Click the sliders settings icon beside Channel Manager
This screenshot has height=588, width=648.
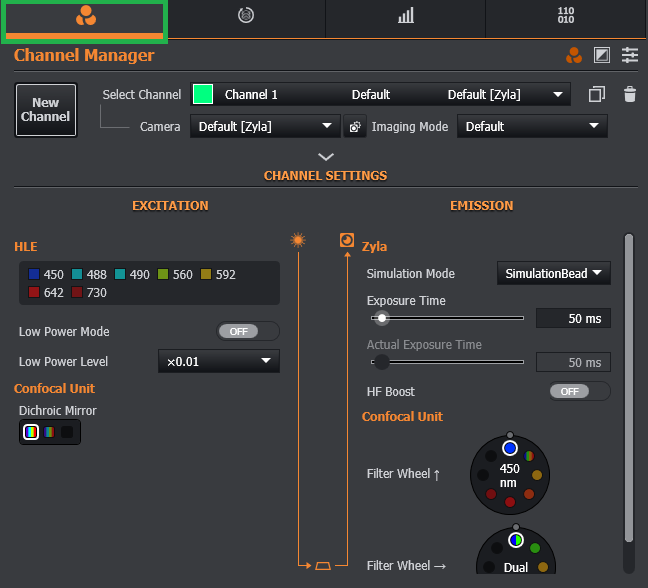[x=629, y=55]
